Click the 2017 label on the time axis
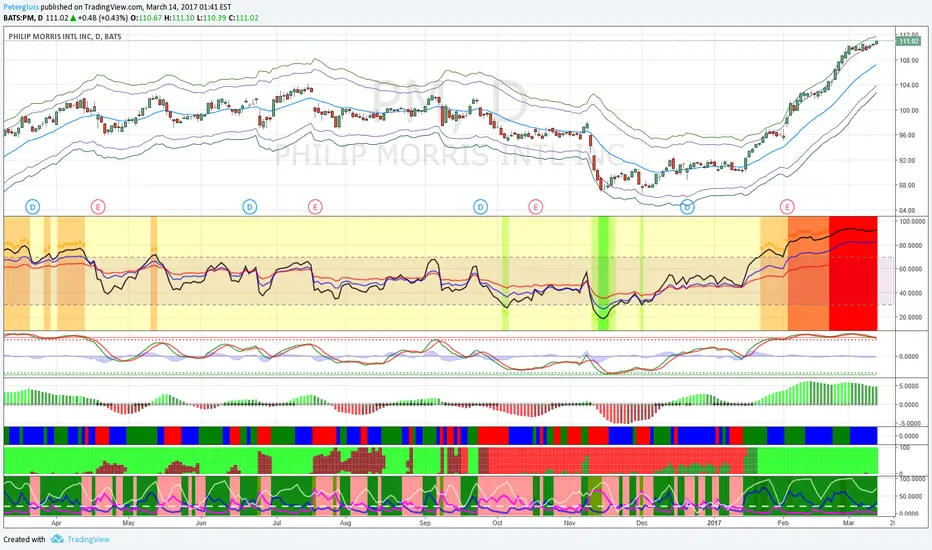This screenshot has width=932, height=550. pos(714,523)
